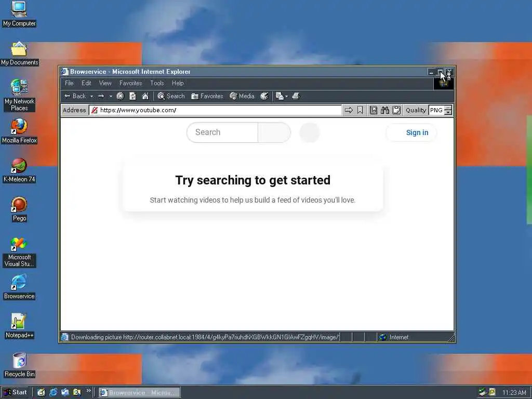Click the Start button
532x399 pixels.
pos(15,393)
